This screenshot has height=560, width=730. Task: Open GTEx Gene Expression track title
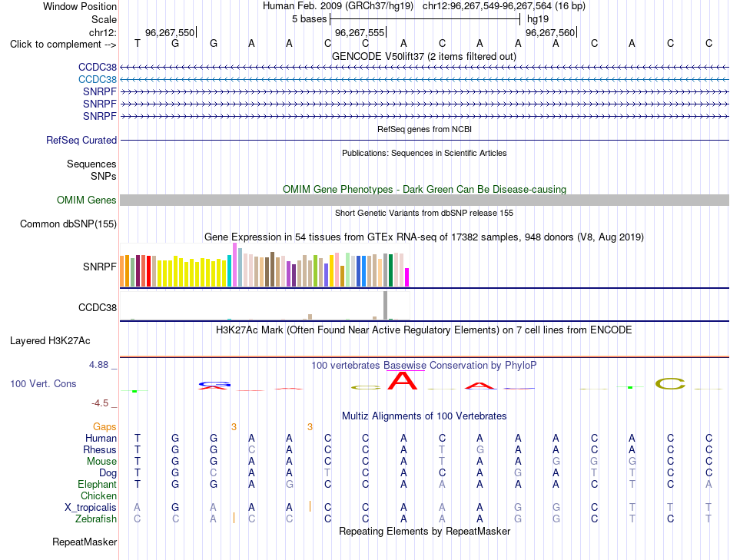point(424,237)
